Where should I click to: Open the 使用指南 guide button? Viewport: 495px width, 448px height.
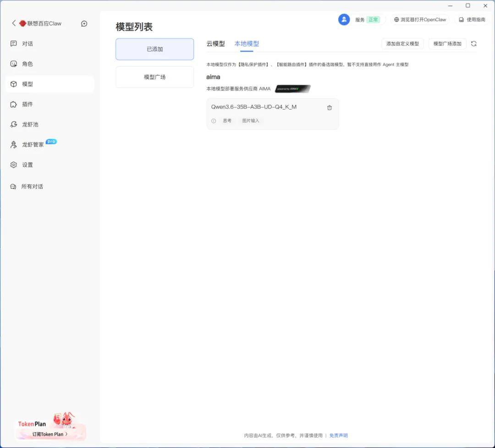click(472, 20)
